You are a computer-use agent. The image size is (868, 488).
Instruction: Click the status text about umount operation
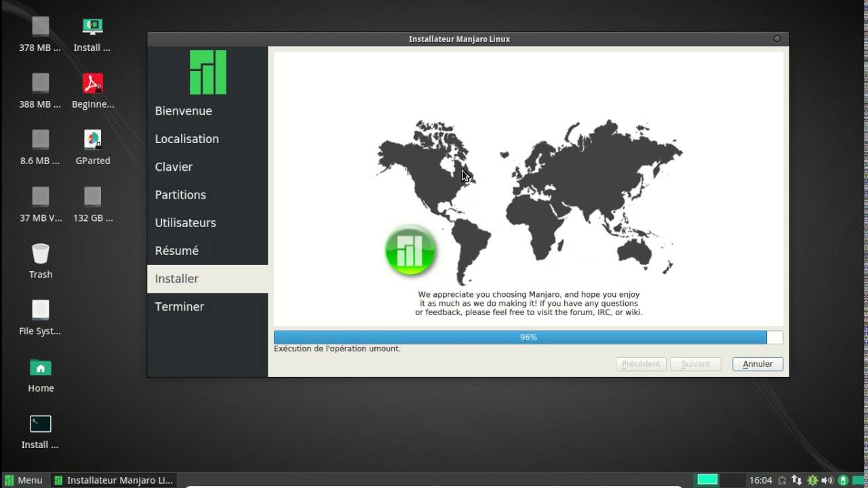point(337,348)
